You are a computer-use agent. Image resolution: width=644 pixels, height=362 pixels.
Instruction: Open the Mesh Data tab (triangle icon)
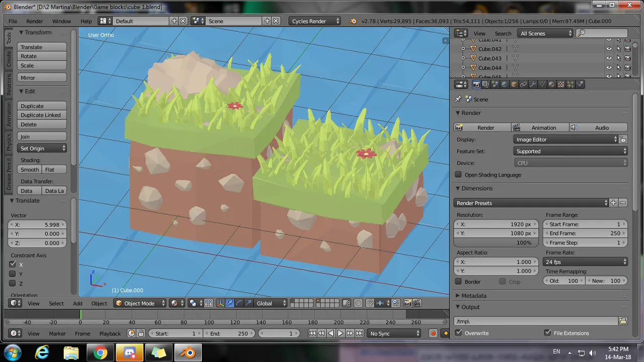click(x=542, y=84)
